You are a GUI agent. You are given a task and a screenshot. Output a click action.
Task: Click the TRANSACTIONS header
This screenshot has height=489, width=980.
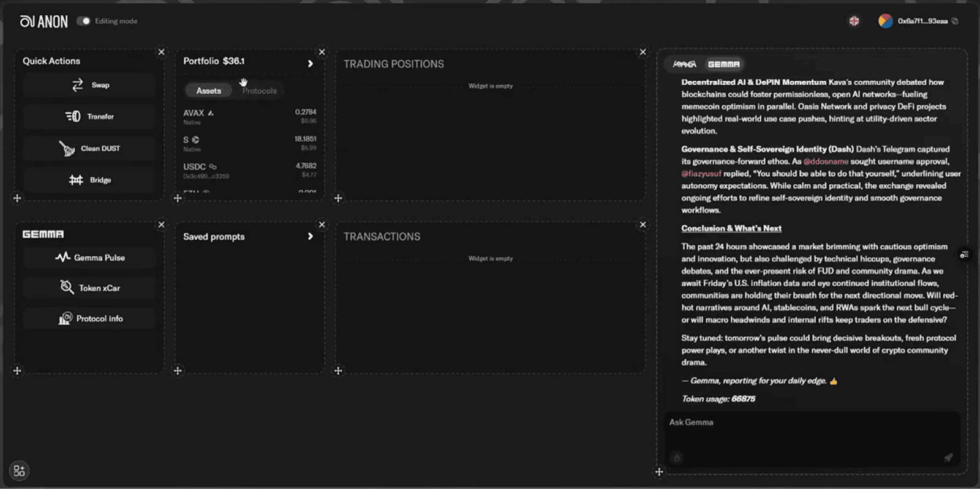point(382,236)
